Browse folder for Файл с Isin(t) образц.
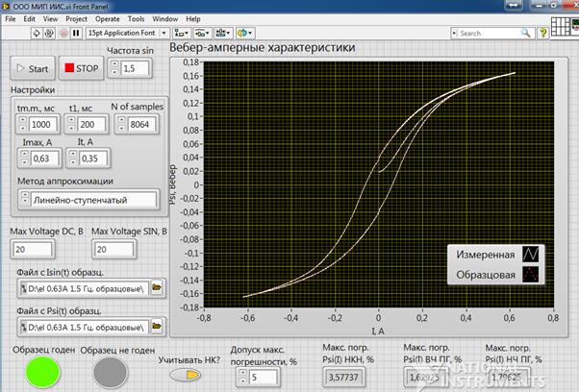The width and height of the screenshot is (579, 392). tap(157, 287)
